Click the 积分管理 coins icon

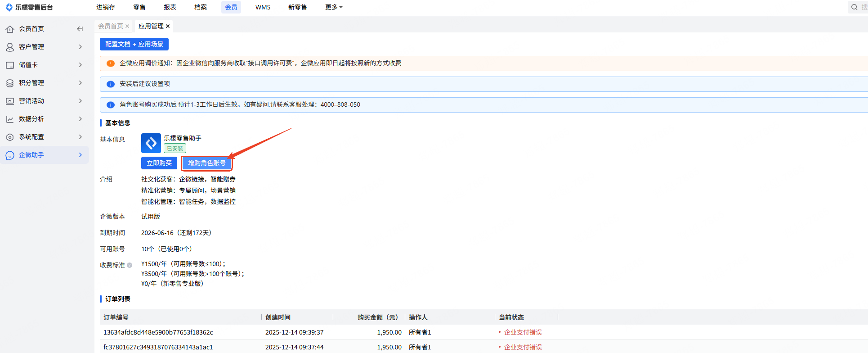[x=10, y=83]
